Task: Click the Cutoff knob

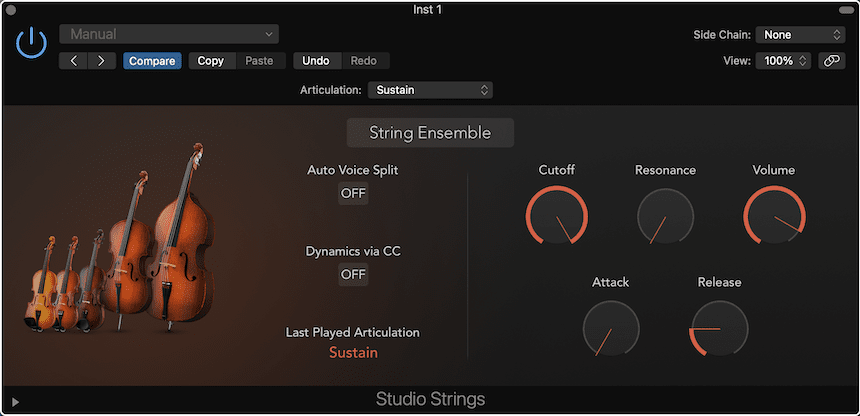Action: (556, 215)
